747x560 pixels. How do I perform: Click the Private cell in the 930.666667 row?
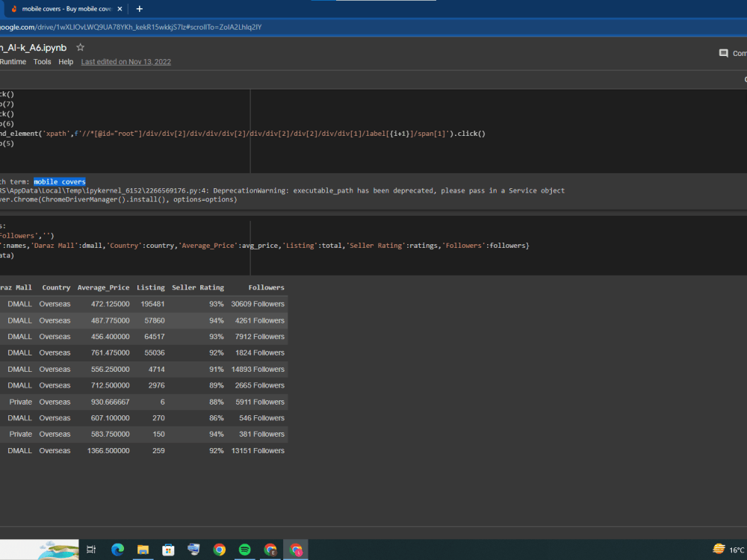[20, 402]
